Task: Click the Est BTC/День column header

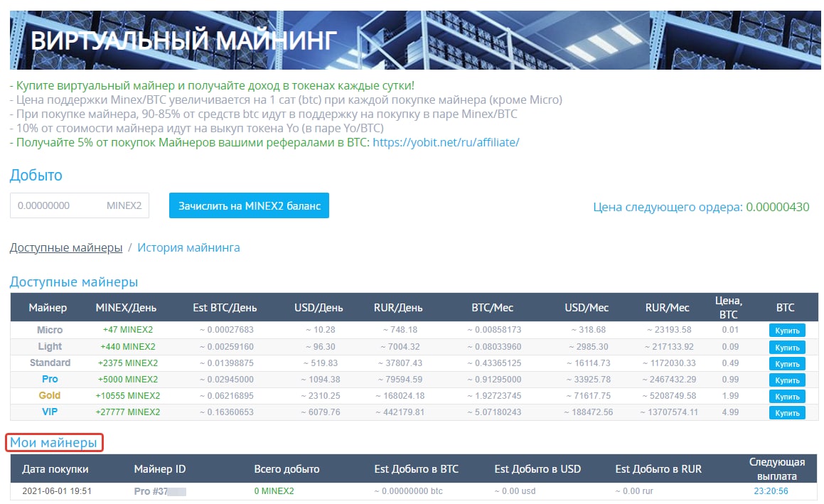Action: click(225, 307)
